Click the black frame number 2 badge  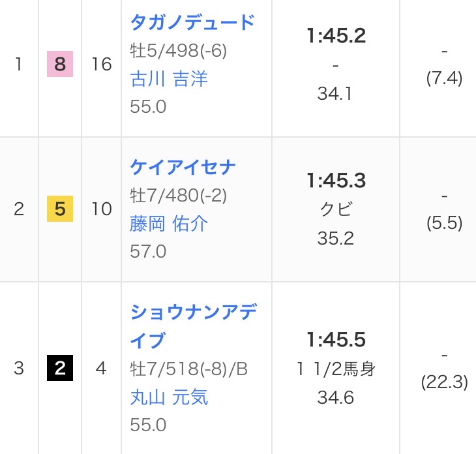pyautogui.click(x=60, y=369)
